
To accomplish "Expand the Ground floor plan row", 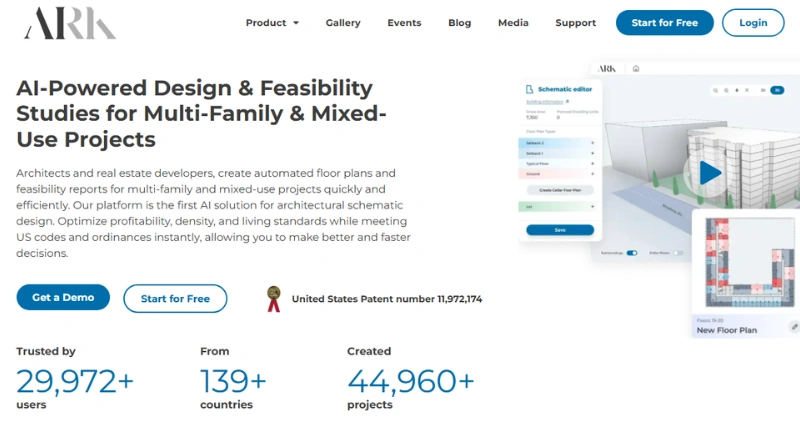I will 592,173.
